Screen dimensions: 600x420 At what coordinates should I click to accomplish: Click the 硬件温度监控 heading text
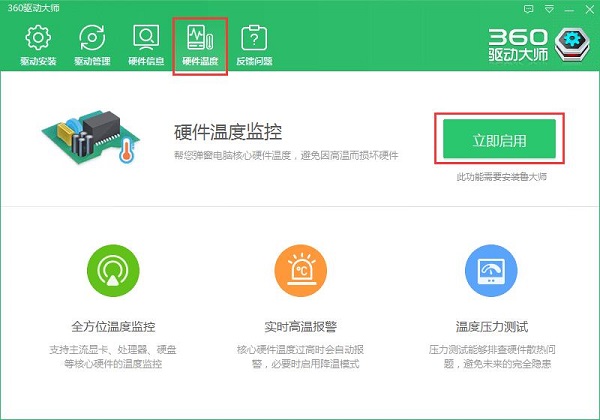pyautogui.click(x=228, y=132)
